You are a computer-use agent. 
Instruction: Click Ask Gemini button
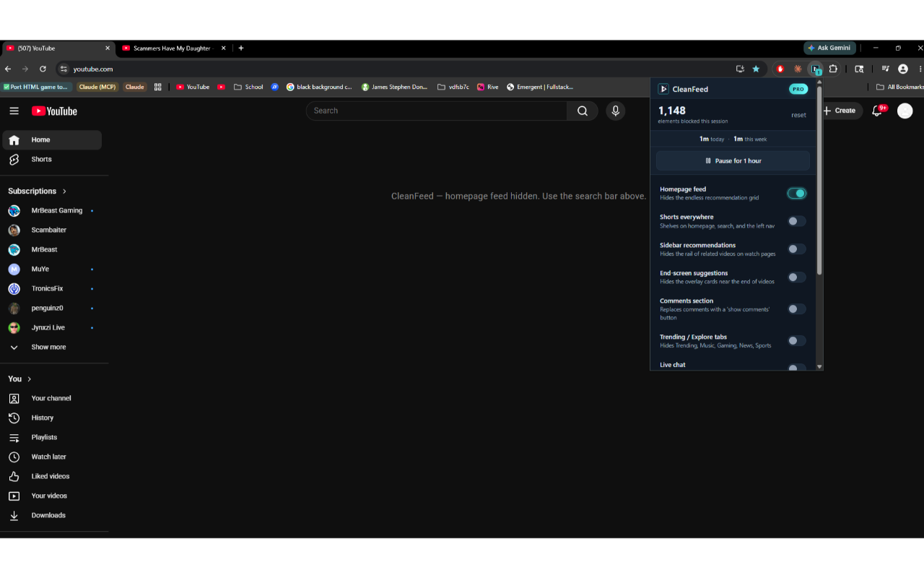829,48
